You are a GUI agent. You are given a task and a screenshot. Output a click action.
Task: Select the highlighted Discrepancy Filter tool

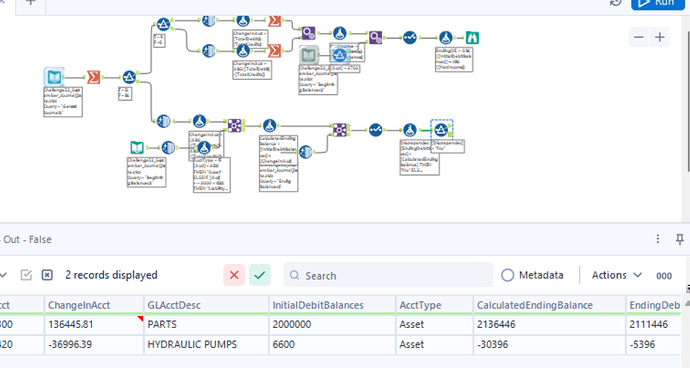[x=441, y=130]
